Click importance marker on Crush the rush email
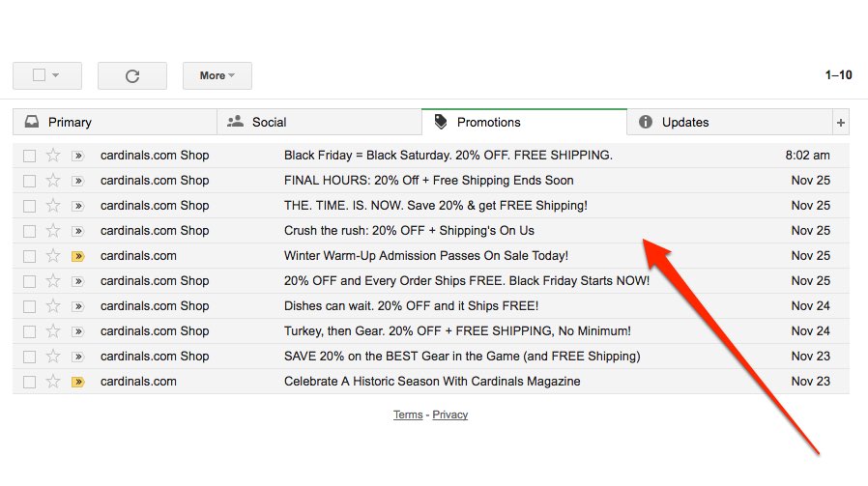 click(x=78, y=231)
